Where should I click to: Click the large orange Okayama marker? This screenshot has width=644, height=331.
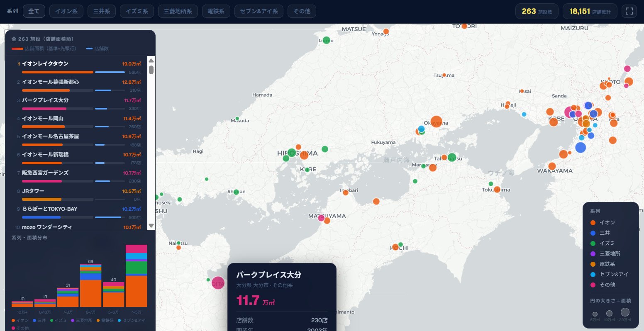436,122
